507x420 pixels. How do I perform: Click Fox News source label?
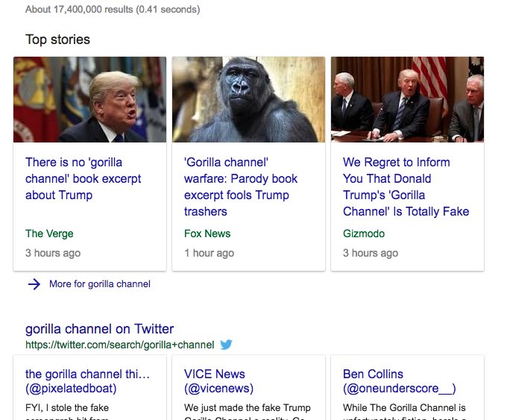point(207,233)
